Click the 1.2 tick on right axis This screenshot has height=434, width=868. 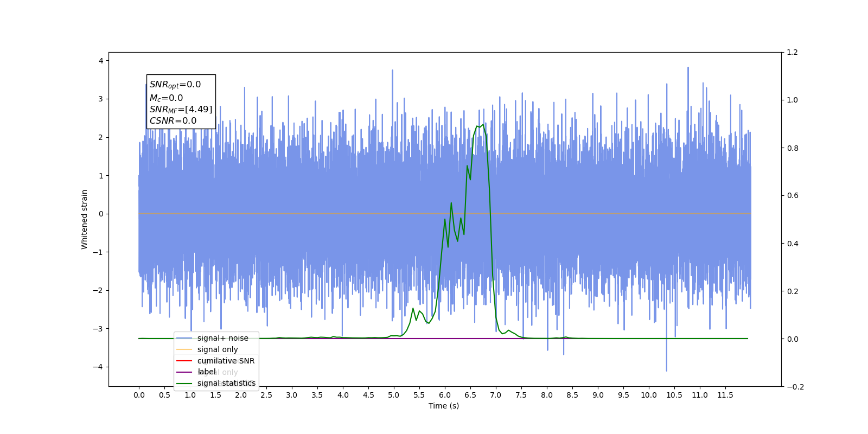793,52
